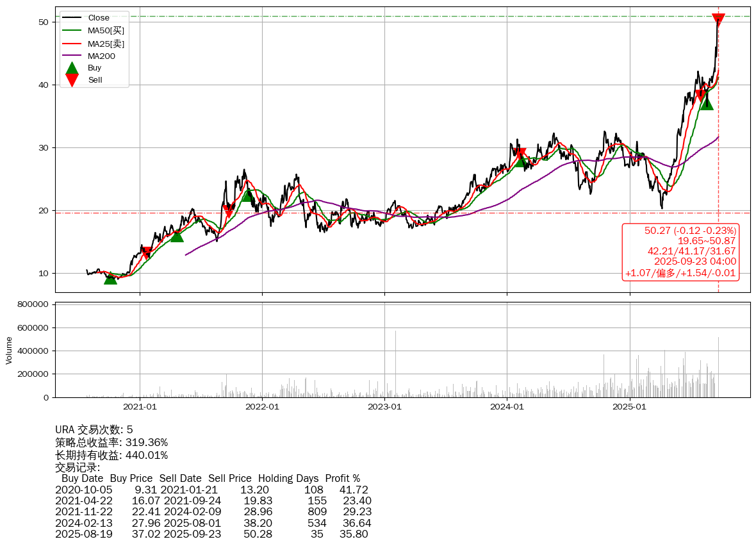
Task: Click the green Buy triangle in legend
Action: tap(72, 68)
